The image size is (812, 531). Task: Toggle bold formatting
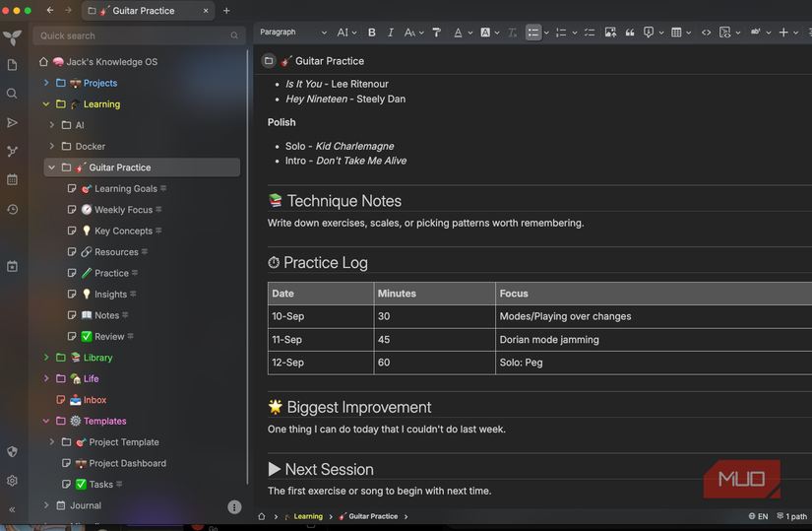tap(372, 33)
